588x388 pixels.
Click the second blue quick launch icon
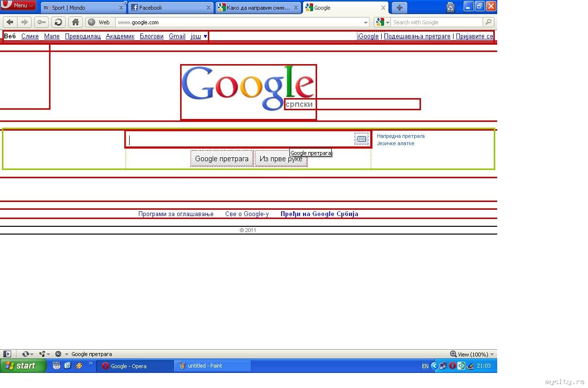pos(67,366)
